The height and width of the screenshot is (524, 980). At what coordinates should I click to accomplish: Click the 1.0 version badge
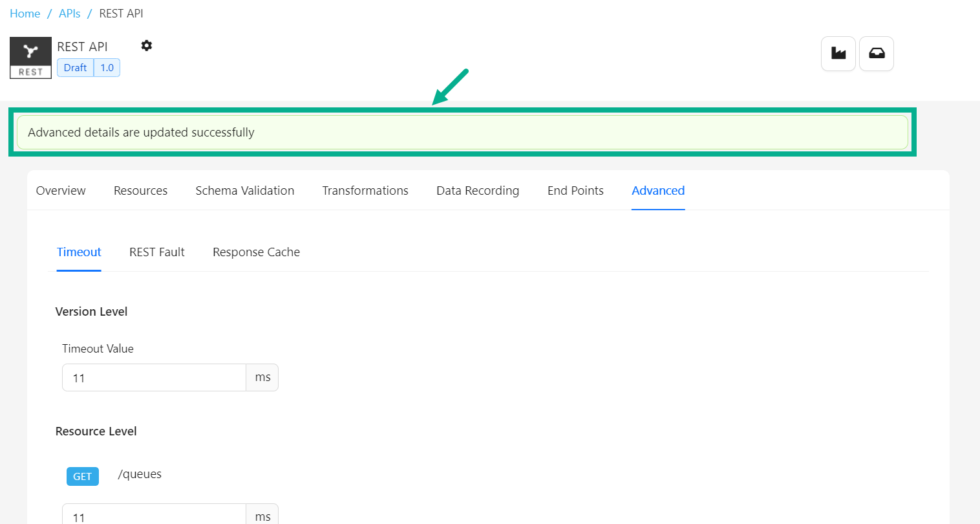[107, 68]
